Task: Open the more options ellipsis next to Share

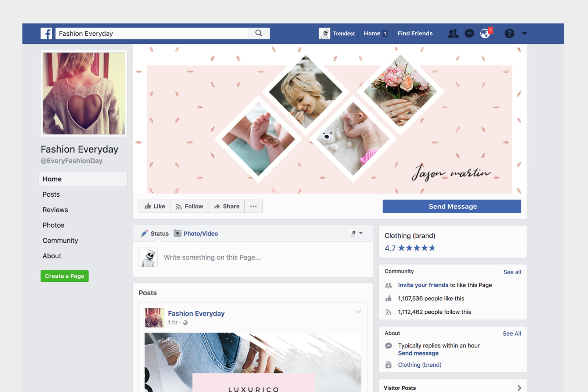Action: 254,206
